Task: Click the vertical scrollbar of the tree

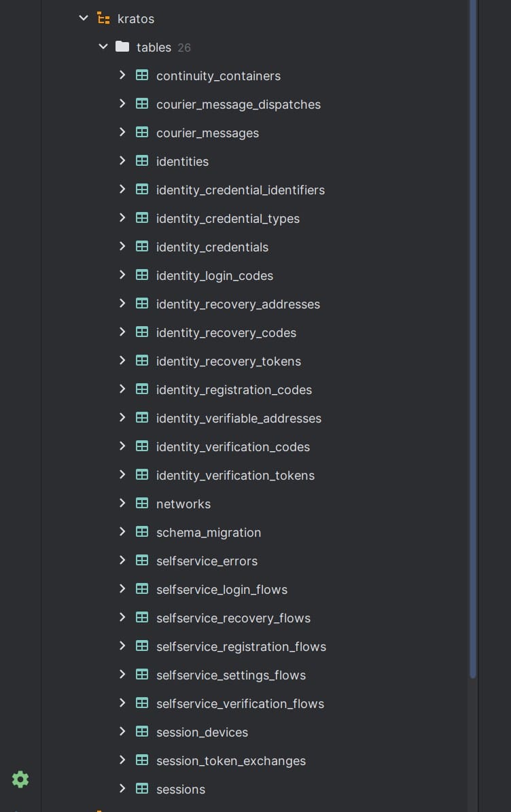Action: tap(472, 340)
